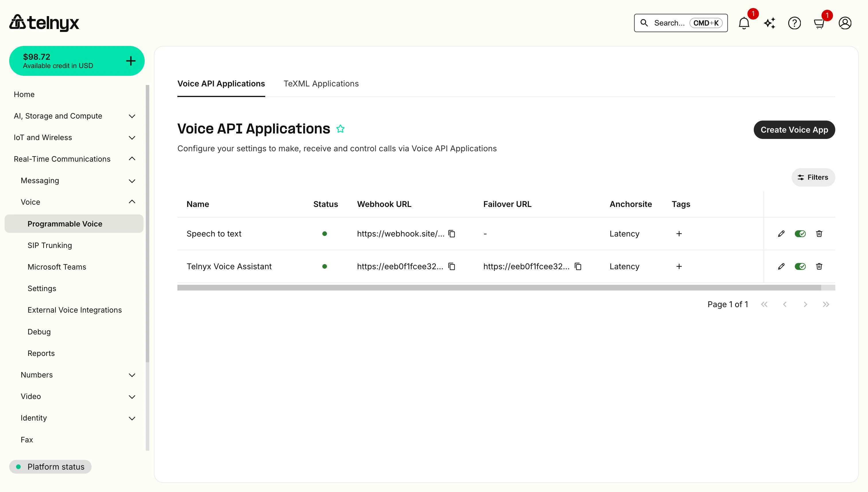Open help using the question mark icon
This screenshot has height=492, width=868.
(x=794, y=23)
